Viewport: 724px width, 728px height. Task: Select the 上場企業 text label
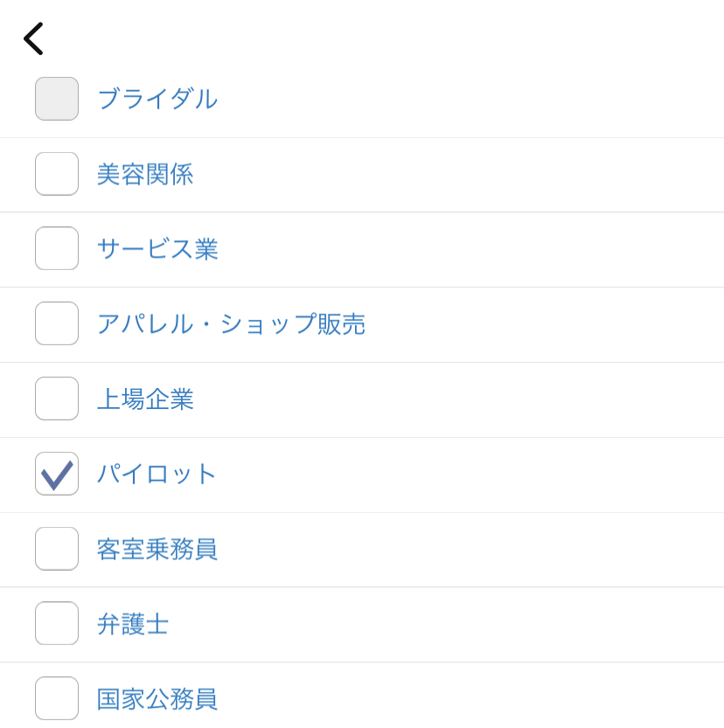(145, 399)
